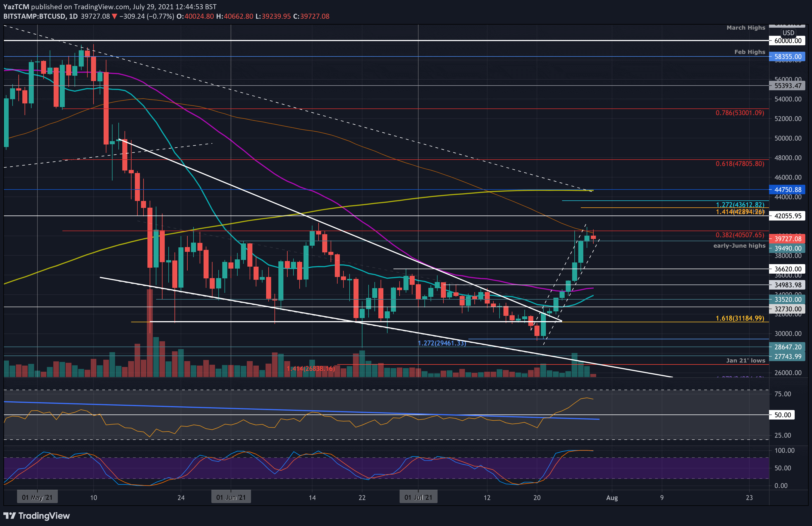
Task: Click the USD currency label on the price axis
Action: 788,33
